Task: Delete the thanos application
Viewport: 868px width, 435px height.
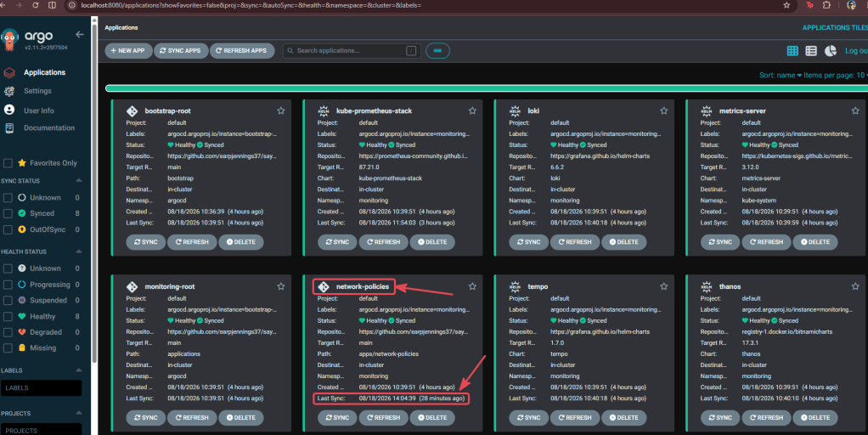Action: click(814, 418)
